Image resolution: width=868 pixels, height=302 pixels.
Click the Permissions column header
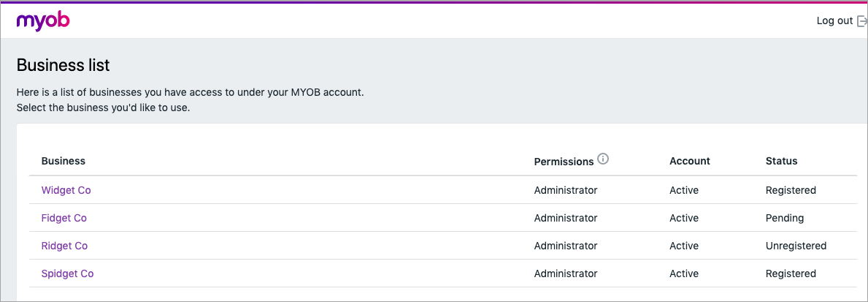(564, 161)
